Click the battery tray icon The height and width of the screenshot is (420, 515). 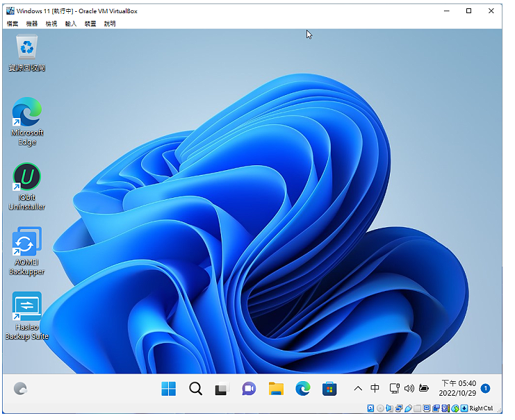coord(424,389)
